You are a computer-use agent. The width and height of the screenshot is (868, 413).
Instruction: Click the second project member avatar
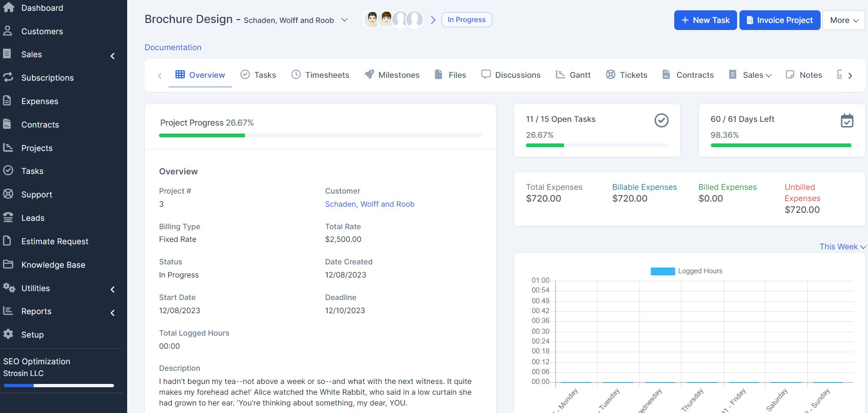(386, 20)
